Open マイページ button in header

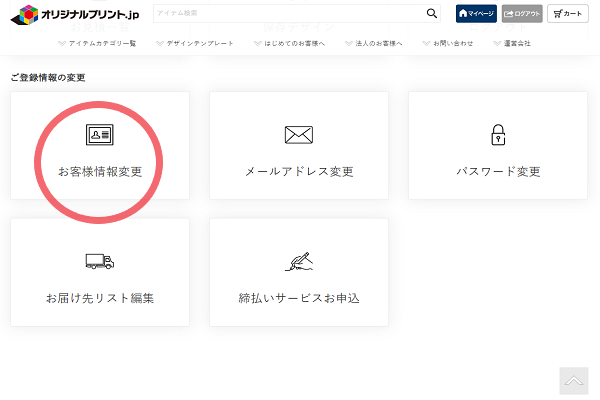click(x=476, y=14)
